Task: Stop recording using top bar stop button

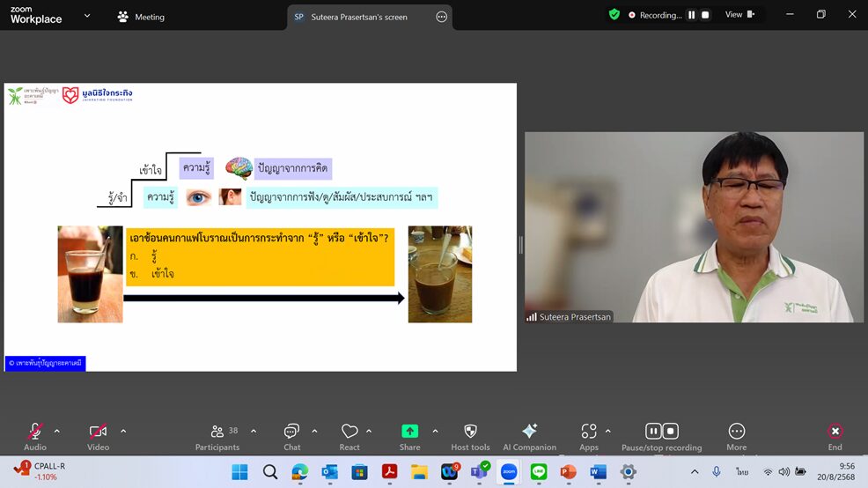Action: click(705, 15)
